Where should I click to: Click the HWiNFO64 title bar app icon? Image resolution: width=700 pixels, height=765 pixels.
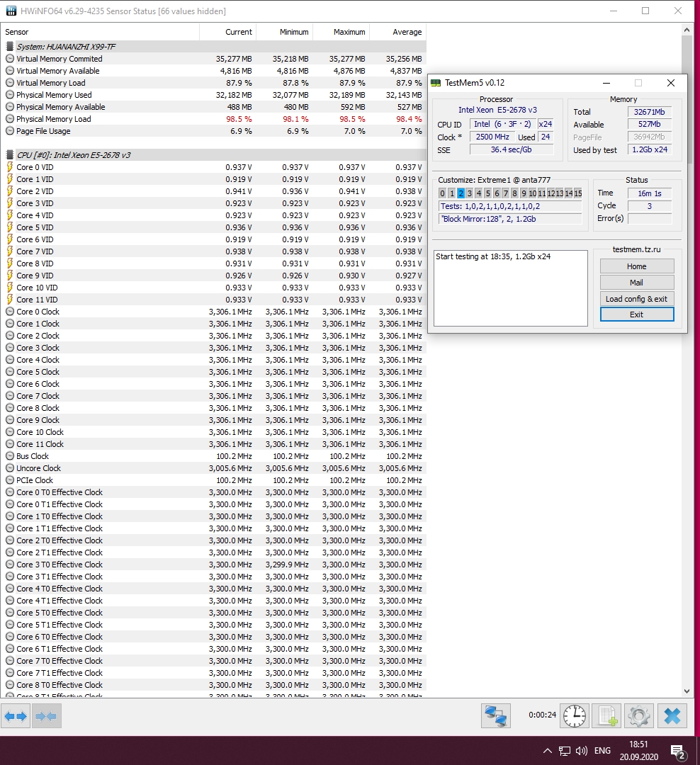coord(11,11)
